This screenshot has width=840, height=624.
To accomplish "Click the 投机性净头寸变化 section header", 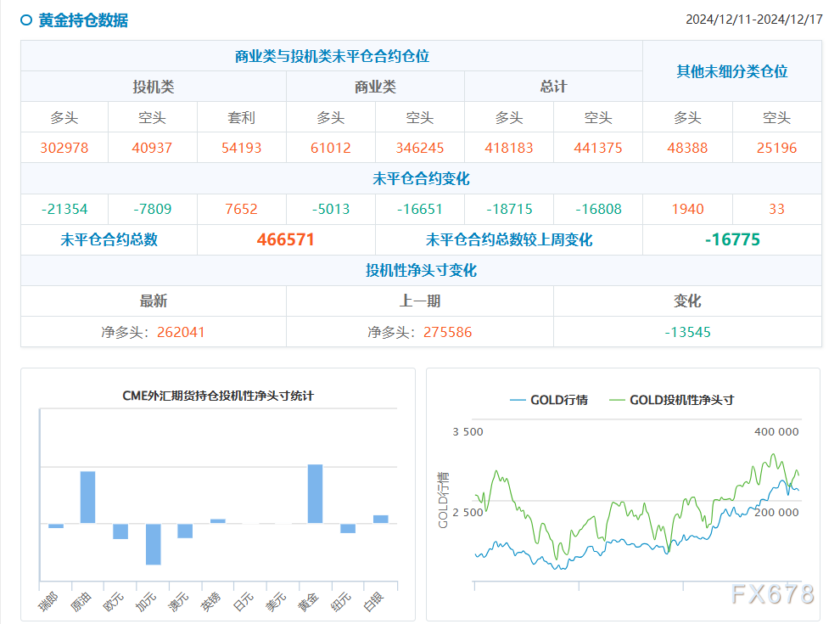I will tap(420, 270).
